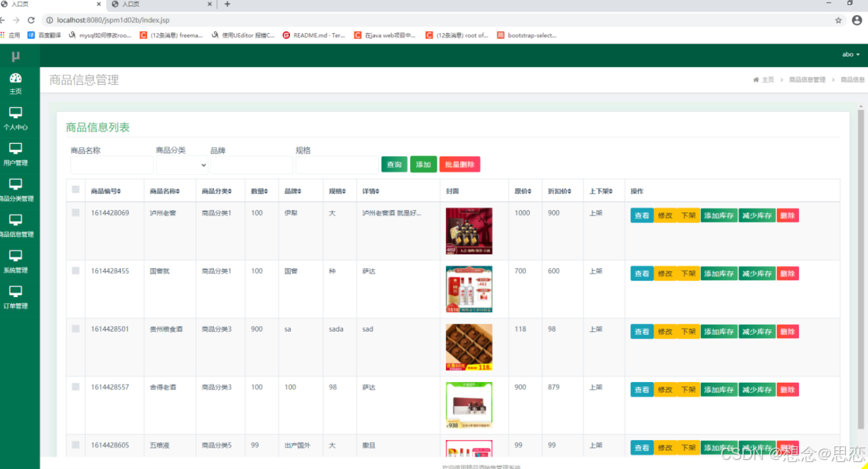This screenshot has width=868, height=469.
Task: Check the row for 五粮液
Action: 76,445
